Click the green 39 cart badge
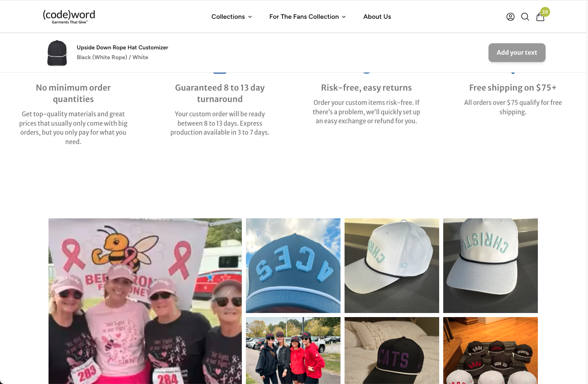Screen dimensions: 588x384 point(545,12)
